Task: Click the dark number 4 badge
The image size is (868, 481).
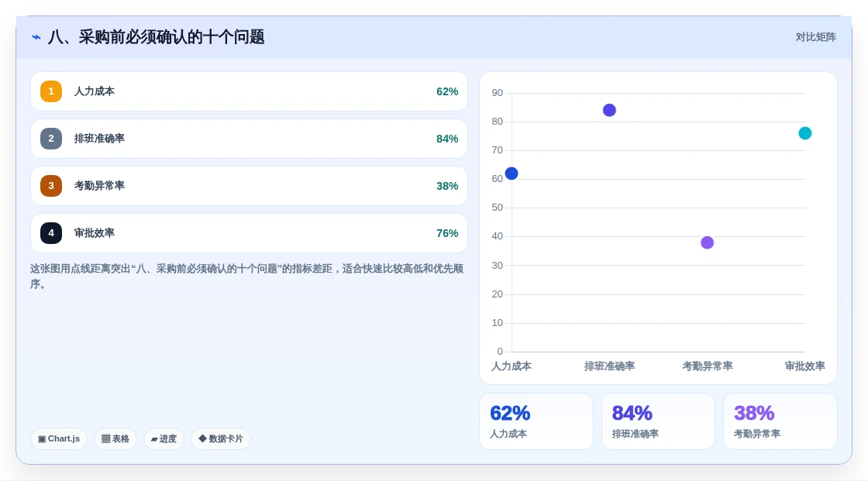Action: pyautogui.click(x=51, y=233)
